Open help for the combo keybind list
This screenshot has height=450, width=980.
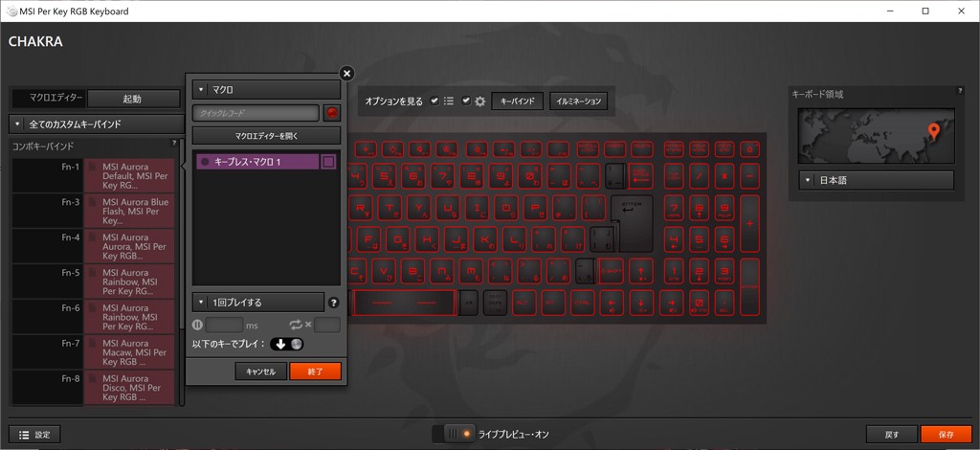174,143
